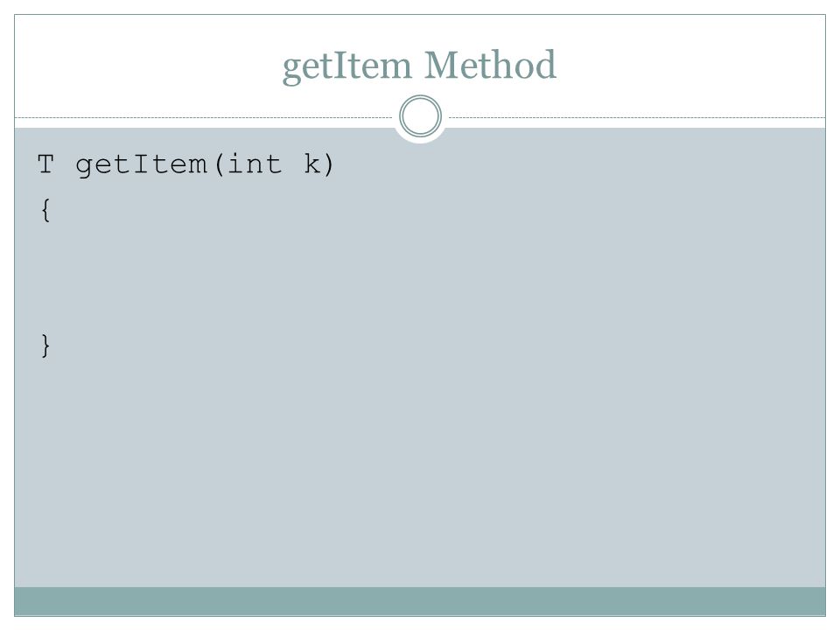Click the opening curly brace
Image resolution: width=840 pixels, height=630 pixels.
point(45,209)
